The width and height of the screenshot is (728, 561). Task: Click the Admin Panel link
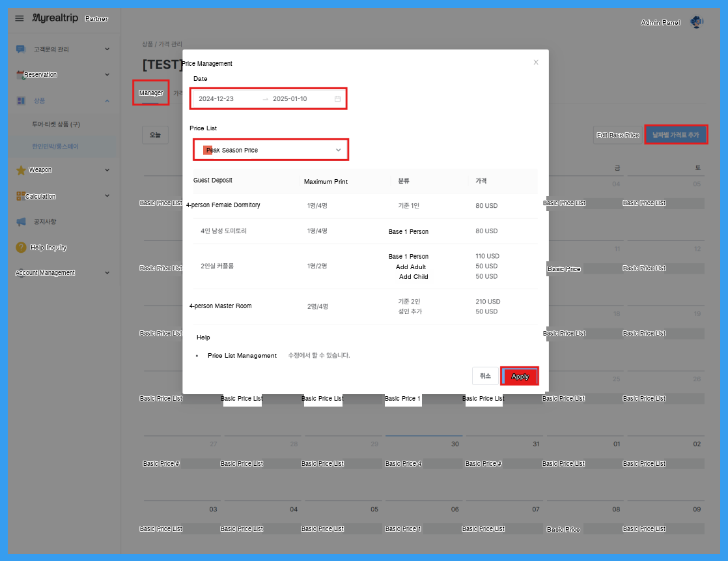tap(660, 22)
